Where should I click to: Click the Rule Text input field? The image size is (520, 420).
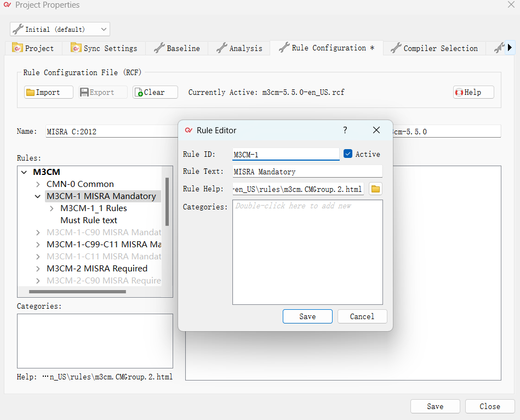coord(307,172)
